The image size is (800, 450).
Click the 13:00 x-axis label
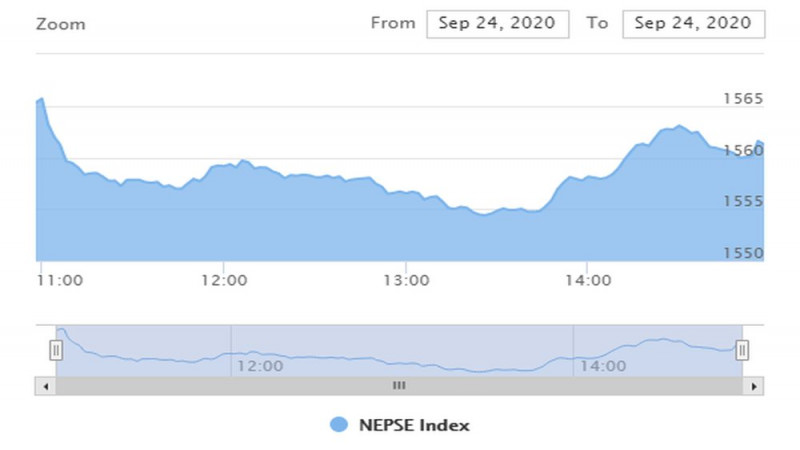pyautogui.click(x=406, y=281)
